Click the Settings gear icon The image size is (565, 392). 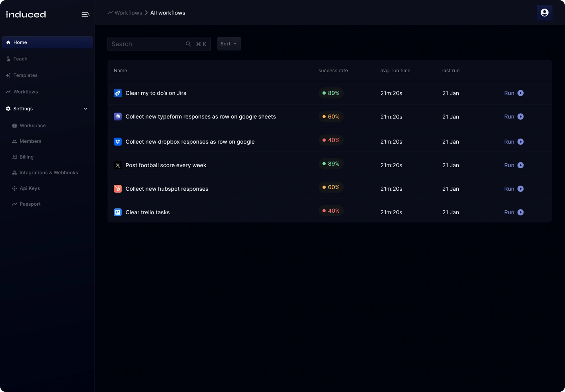click(8, 109)
